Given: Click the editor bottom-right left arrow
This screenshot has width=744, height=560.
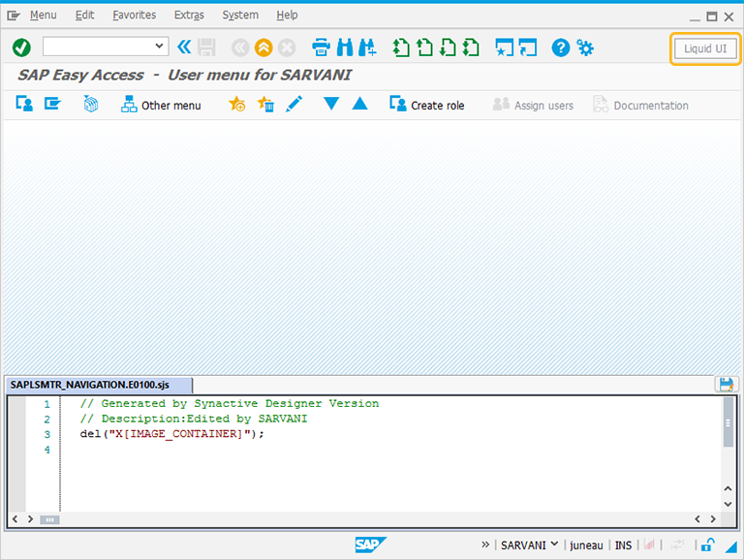Looking at the screenshot, I should tap(697, 519).
